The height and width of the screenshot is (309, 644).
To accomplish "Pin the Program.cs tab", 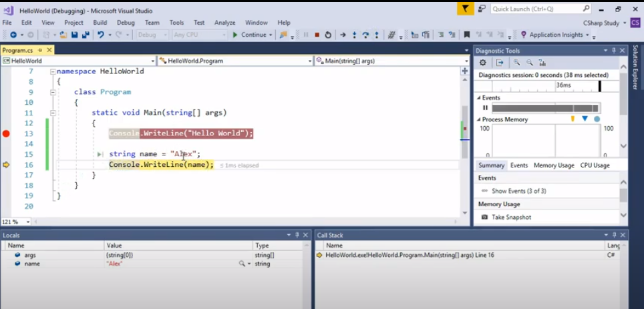I will (40, 50).
